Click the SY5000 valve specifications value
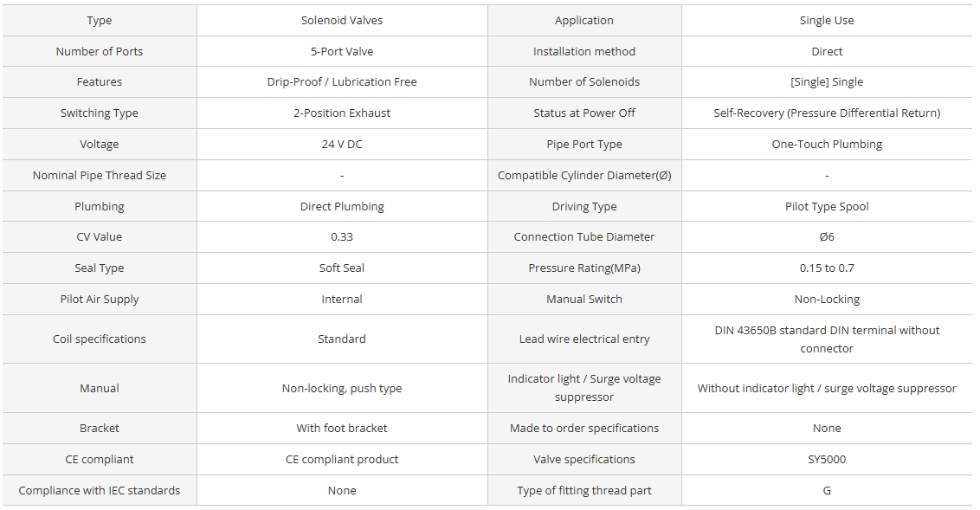 point(827,460)
